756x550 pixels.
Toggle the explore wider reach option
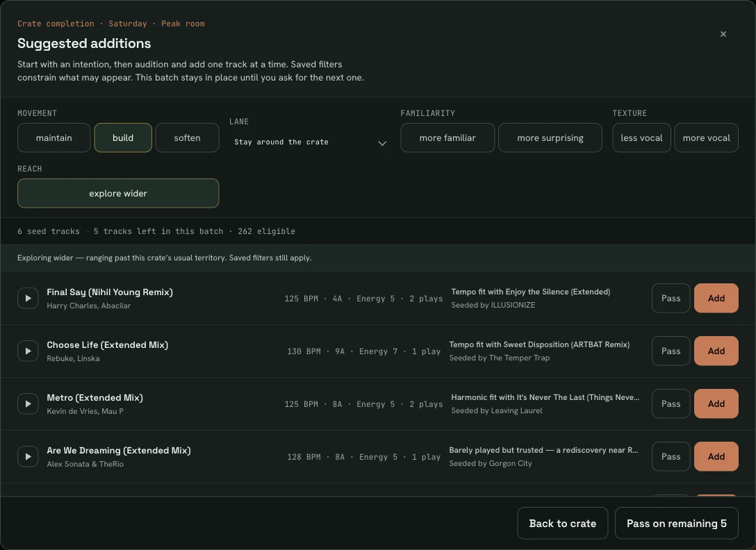[x=118, y=193]
